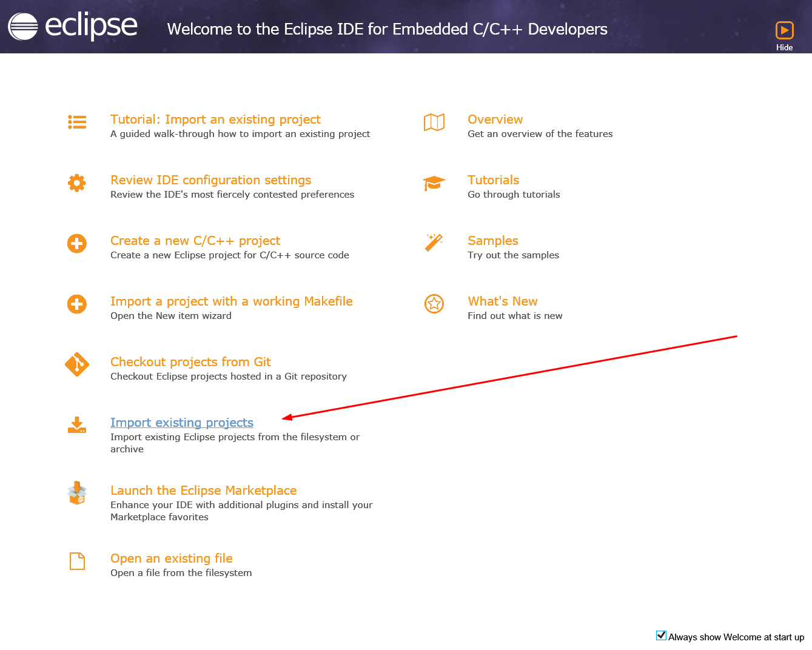Click the Tutorials graduation cap icon

click(434, 183)
